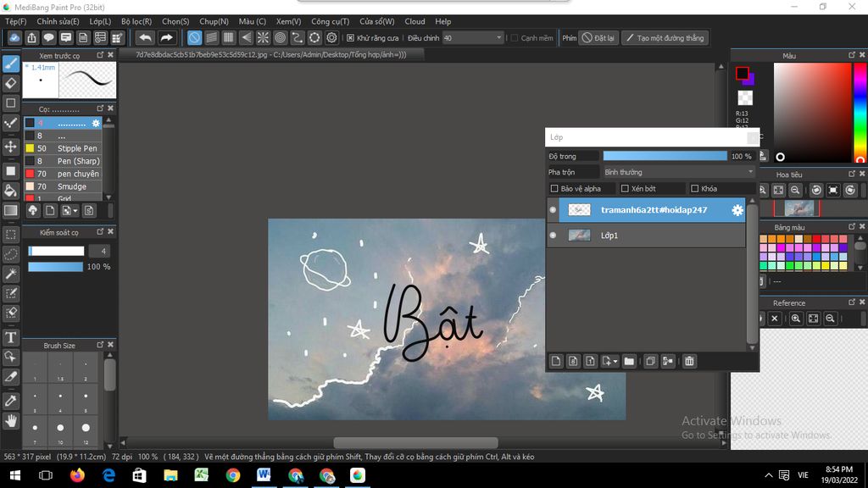Select the Eraser tool in left toolbar

[11, 83]
